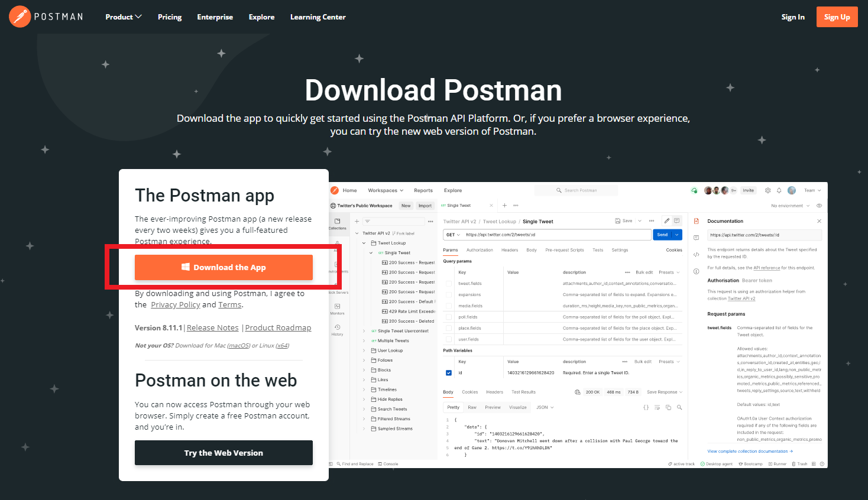Uncheck the id path variable checkbox
The width and height of the screenshot is (868, 500).
449,373
